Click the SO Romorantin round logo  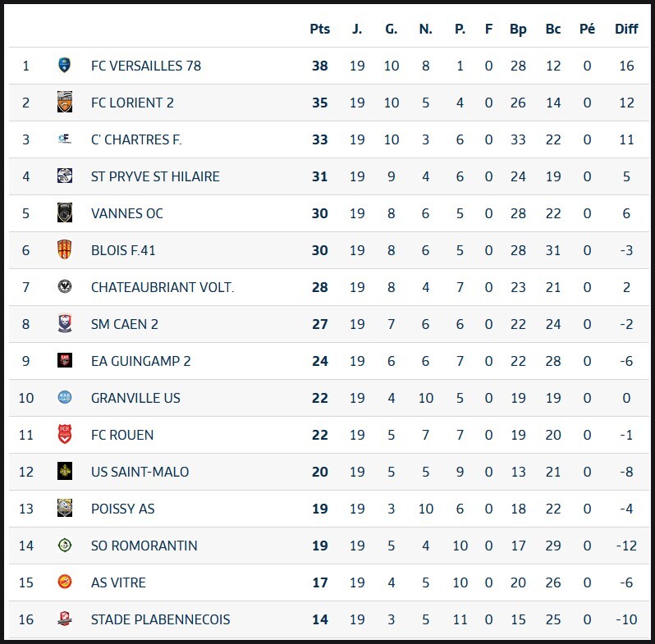(65, 546)
